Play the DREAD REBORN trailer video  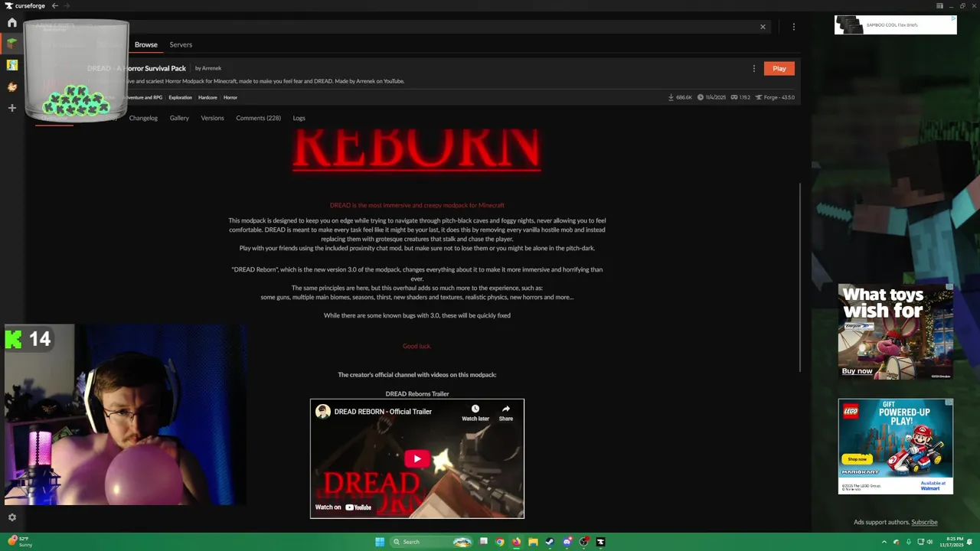click(x=416, y=459)
